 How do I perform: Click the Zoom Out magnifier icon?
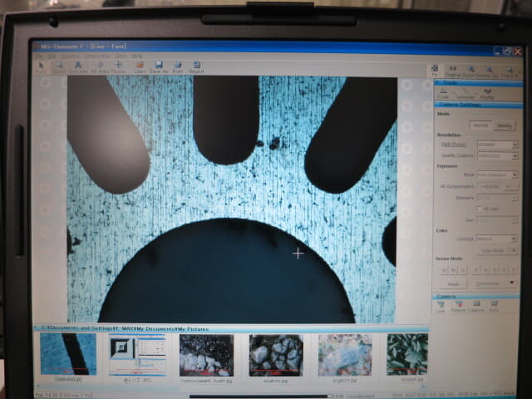pyautogui.click(x=490, y=71)
